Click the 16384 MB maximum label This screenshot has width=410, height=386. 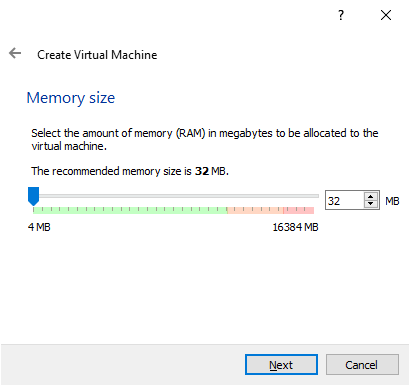point(295,227)
